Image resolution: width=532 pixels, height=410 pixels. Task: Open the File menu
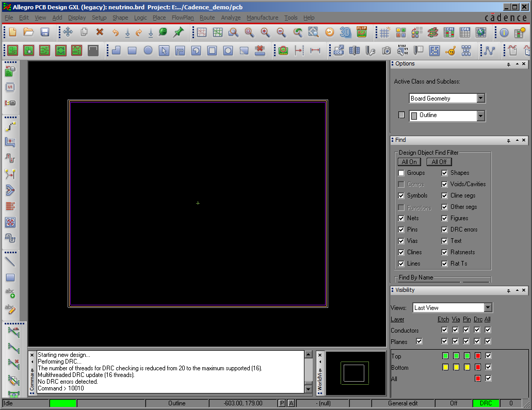click(x=9, y=18)
